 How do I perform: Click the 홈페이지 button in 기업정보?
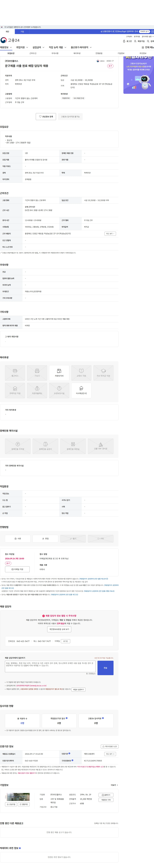106,795
